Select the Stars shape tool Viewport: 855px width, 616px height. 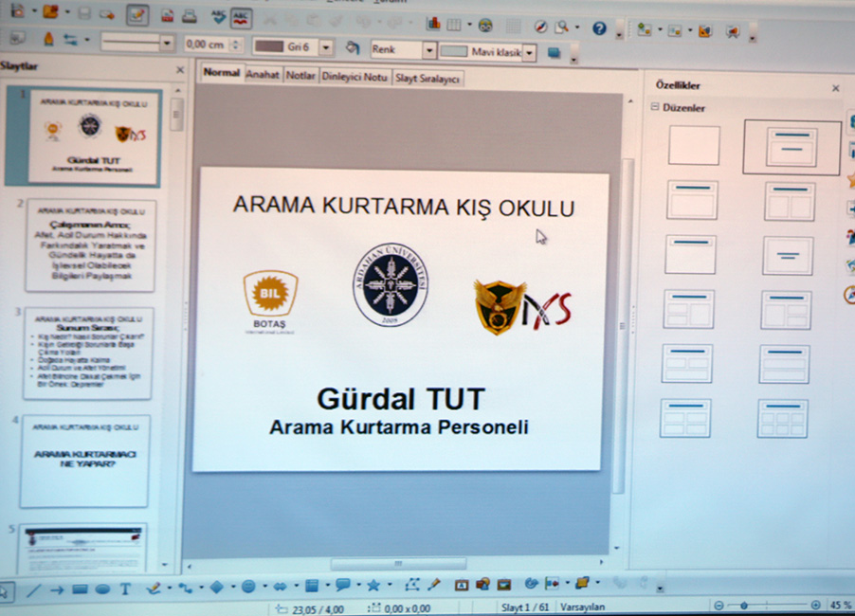pyautogui.click(x=373, y=585)
